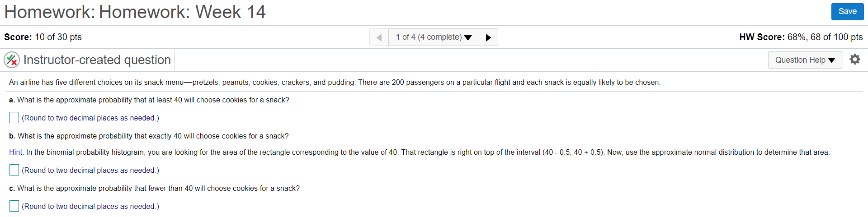The width and height of the screenshot is (868, 217).
Task: Click the rounding note under part c
Action: pyautogui.click(x=90, y=207)
